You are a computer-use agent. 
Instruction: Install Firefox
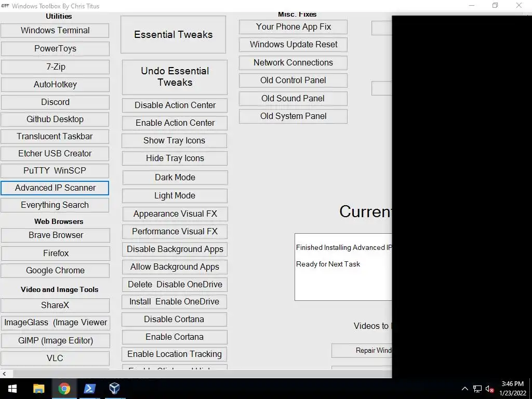pyautogui.click(x=56, y=253)
